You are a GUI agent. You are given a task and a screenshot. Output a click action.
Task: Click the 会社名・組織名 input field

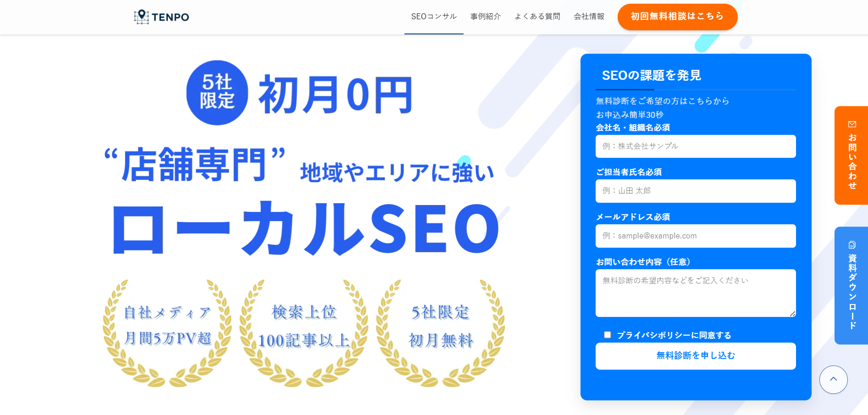click(x=695, y=146)
